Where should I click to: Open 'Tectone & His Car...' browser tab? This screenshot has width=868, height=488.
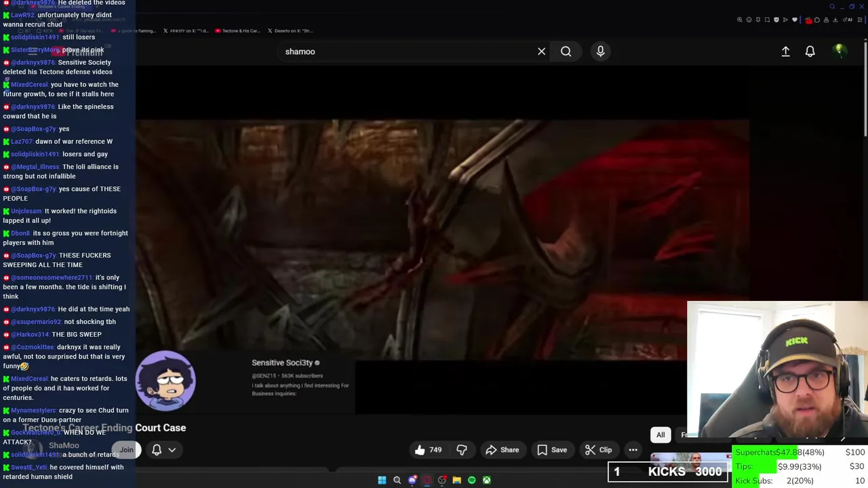(x=237, y=30)
